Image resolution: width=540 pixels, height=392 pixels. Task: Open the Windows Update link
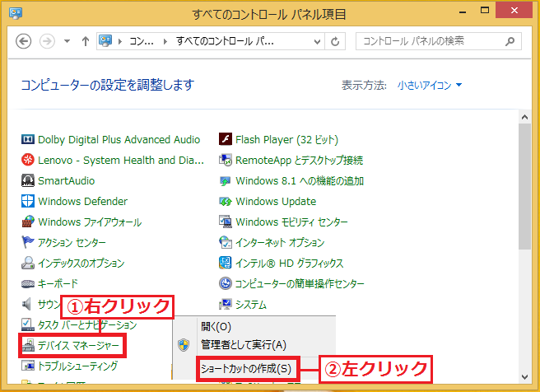click(276, 201)
